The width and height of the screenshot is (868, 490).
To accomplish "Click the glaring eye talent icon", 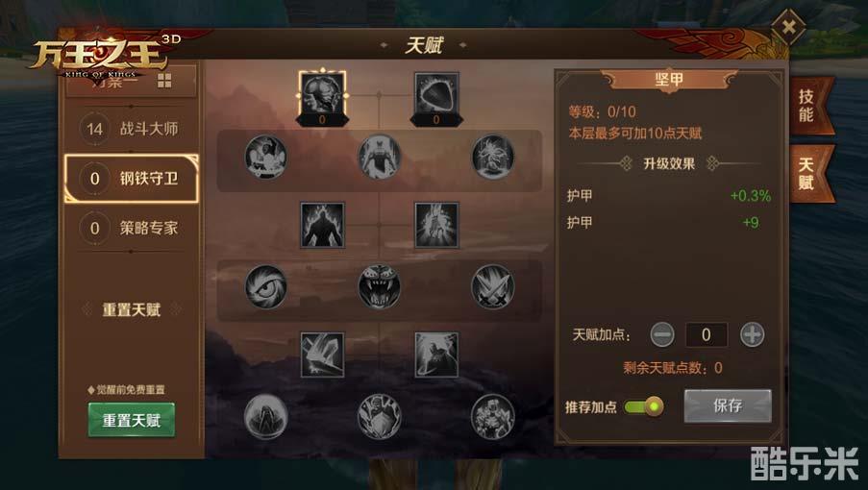I will (266, 286).
